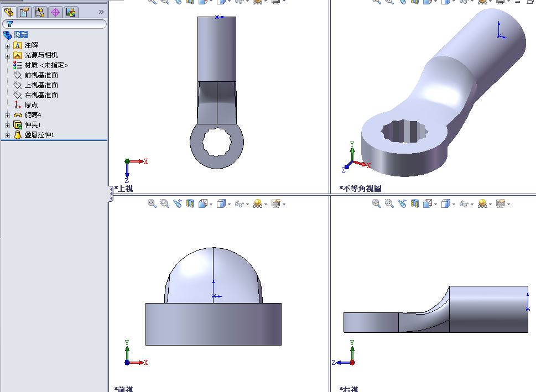Click View Orientation icon in front (前視) viewport
This screenshot has height=392, width=536.
[x=202, y=203]
